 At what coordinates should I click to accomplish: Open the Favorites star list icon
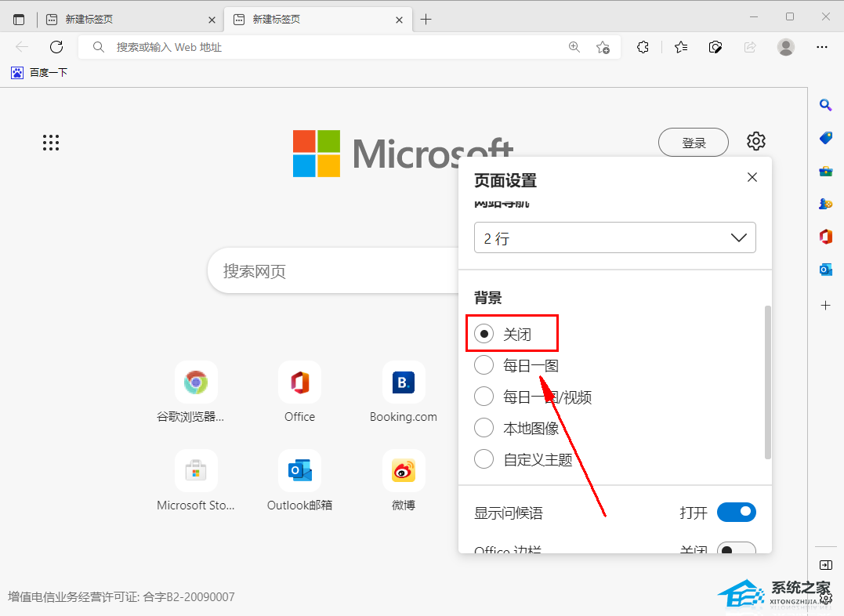[680, 47]
